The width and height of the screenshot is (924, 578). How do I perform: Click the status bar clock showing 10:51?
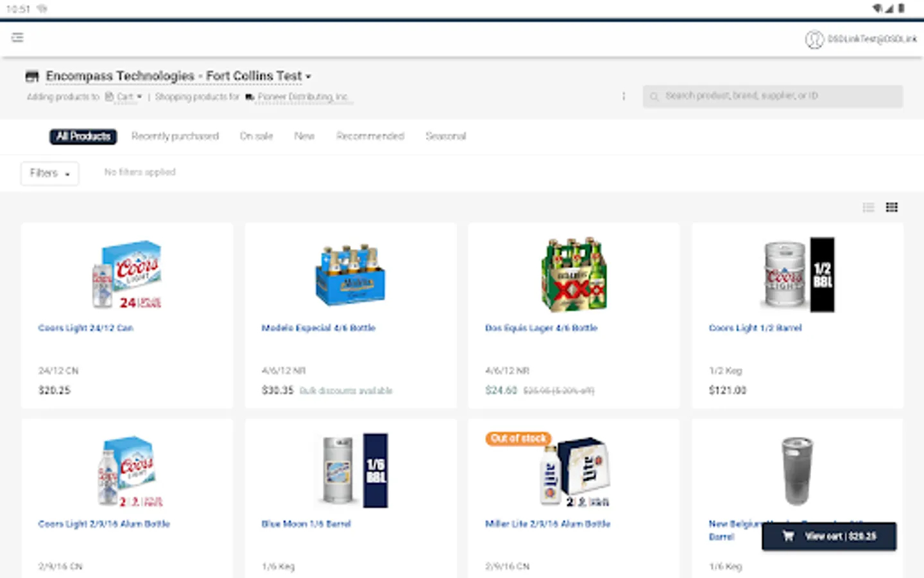pyautogui.click(x=18, y=9)
